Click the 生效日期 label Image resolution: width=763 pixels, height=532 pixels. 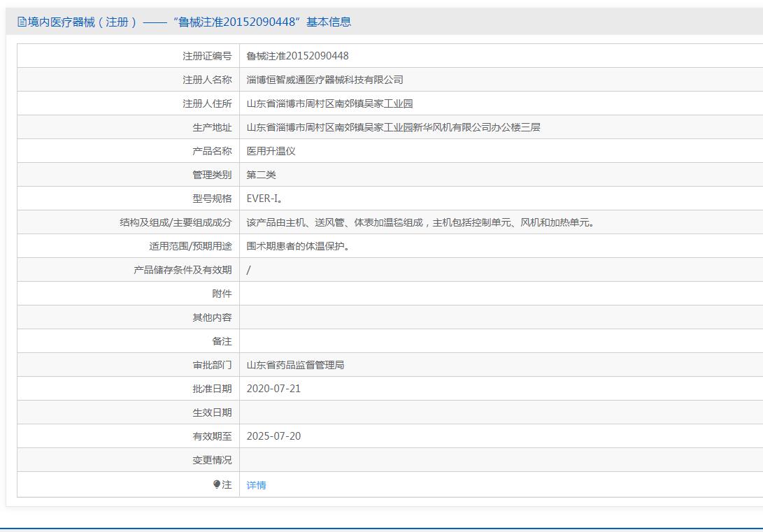(212, 412)
